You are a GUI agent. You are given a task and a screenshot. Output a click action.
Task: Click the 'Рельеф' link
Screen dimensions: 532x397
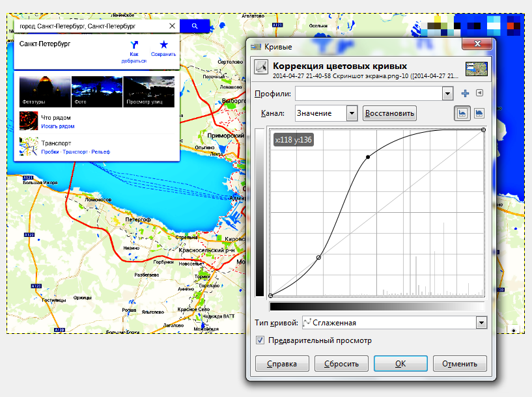click(101, 152)
